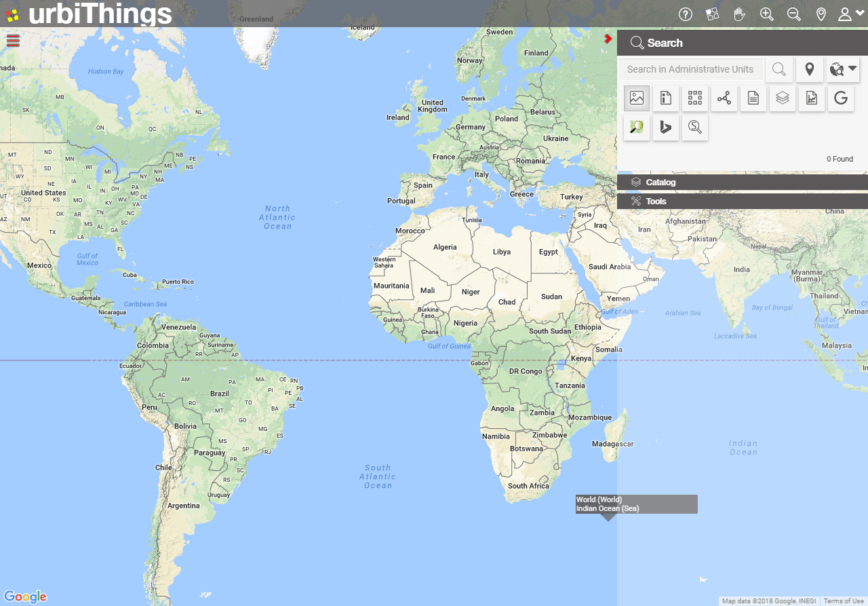
Task: Click the Google logo on map
Action: pos(25,596)
